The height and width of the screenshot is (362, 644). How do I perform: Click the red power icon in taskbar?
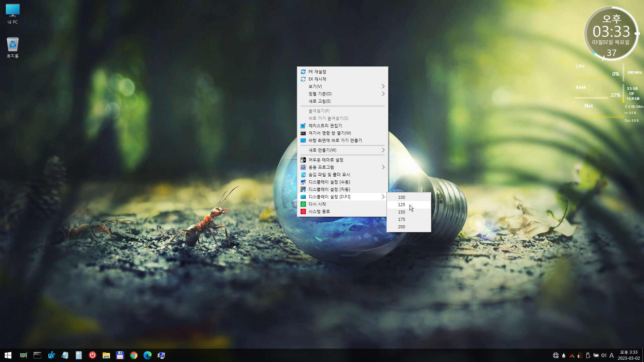[93, 355]
